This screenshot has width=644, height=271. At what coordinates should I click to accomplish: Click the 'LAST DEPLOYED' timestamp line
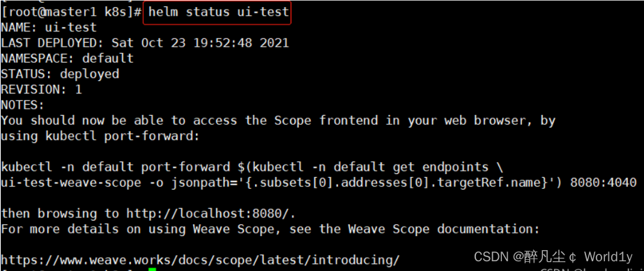coord(145,43)
